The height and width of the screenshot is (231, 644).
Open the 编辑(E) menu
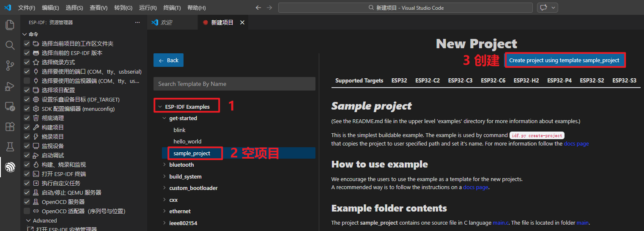coord(51,8)
